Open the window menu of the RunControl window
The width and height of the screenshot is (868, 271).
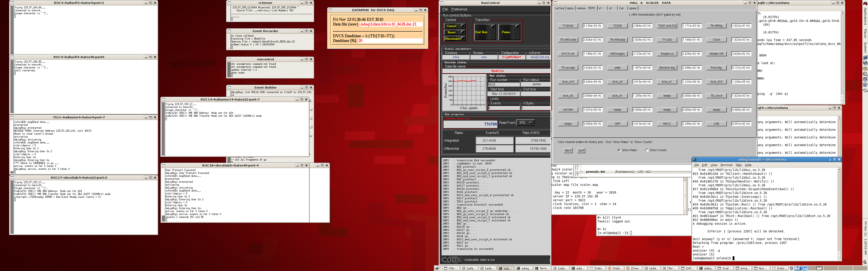click(442, 3)
